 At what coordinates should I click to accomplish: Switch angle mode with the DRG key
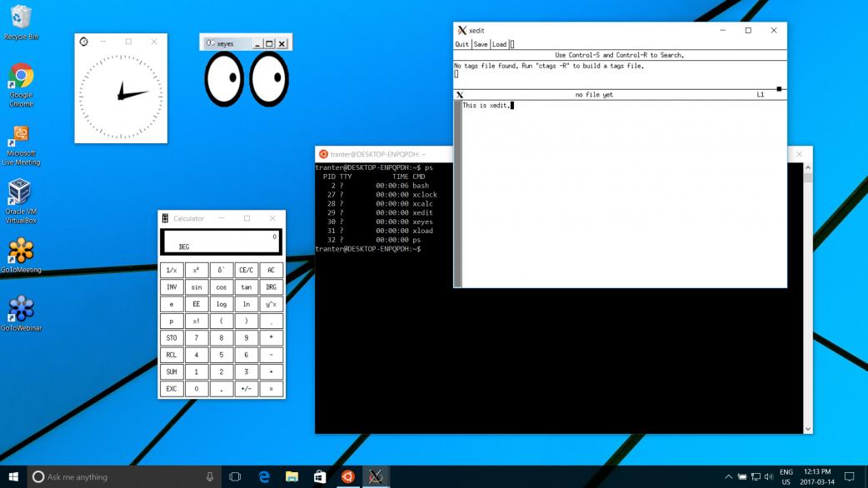pyautogui.click(x=271, y=287)
